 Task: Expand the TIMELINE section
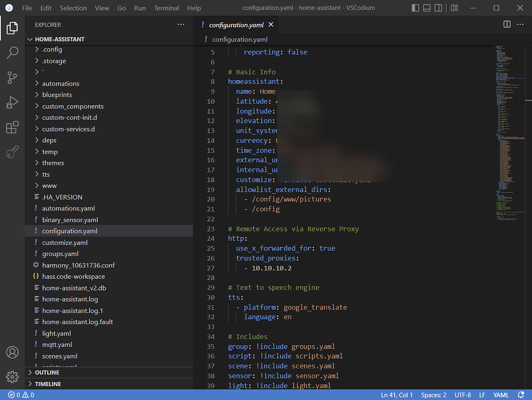coord(48,384)
